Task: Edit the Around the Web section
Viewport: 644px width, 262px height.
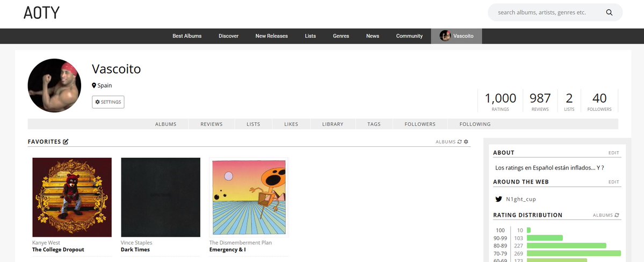Action: (x=613, y=182)
